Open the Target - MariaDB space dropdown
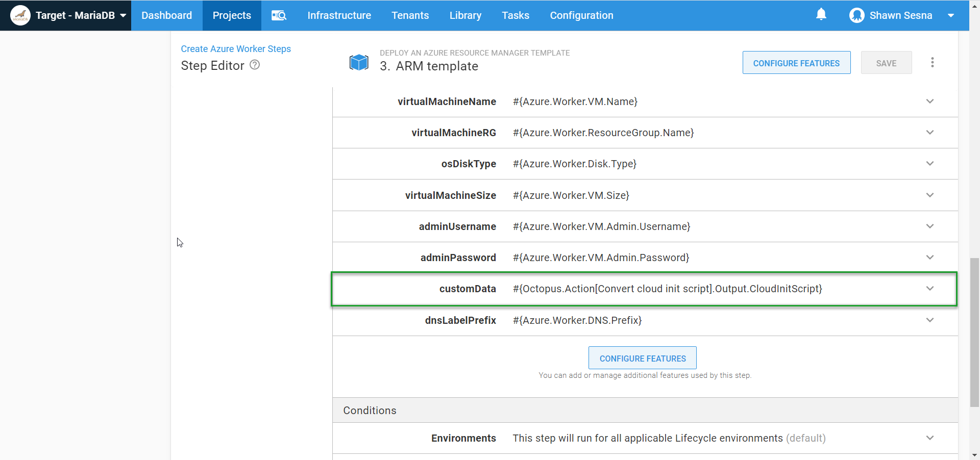 click(123, 15)
